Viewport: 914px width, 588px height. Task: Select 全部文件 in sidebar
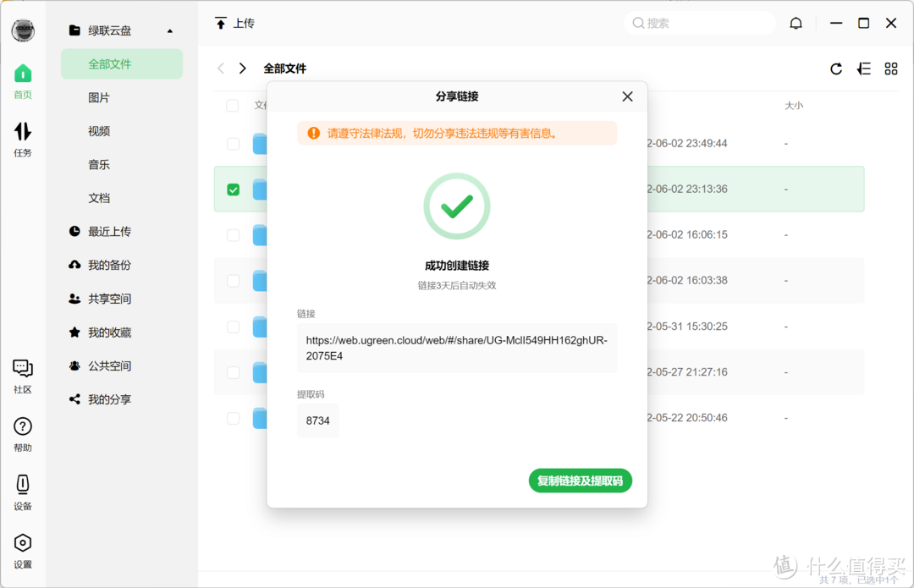tap(122, 64)
